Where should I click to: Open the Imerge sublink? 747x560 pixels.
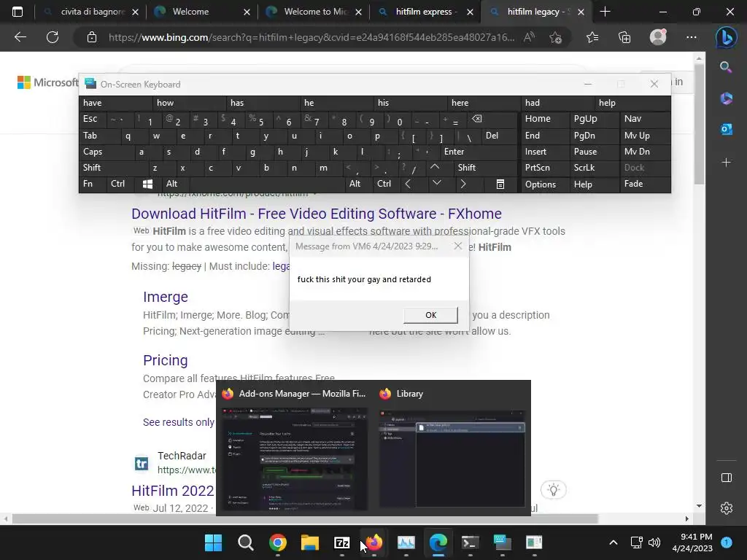pos(166,297)
